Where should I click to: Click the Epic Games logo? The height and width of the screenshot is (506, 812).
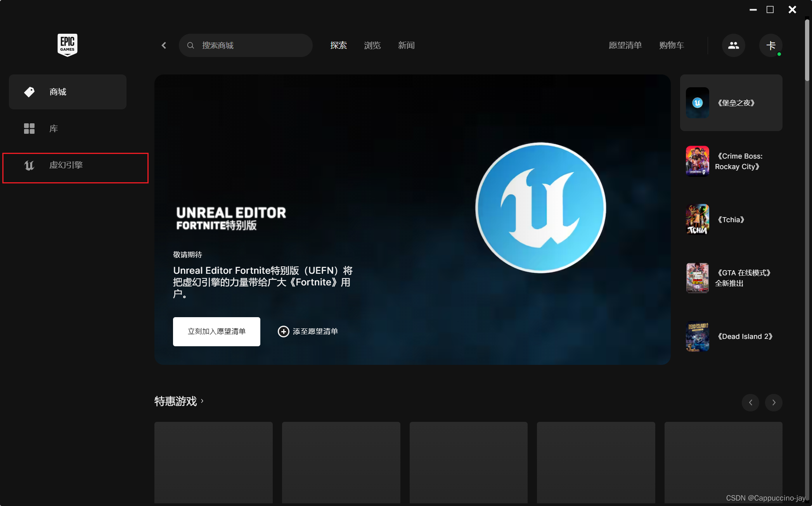pos(68,45)
